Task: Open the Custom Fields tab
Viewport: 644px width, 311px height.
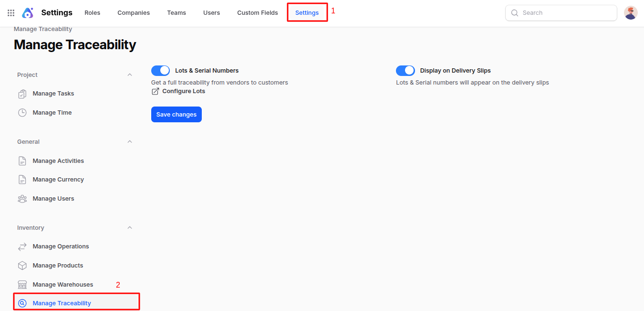Action: (257, 13)
